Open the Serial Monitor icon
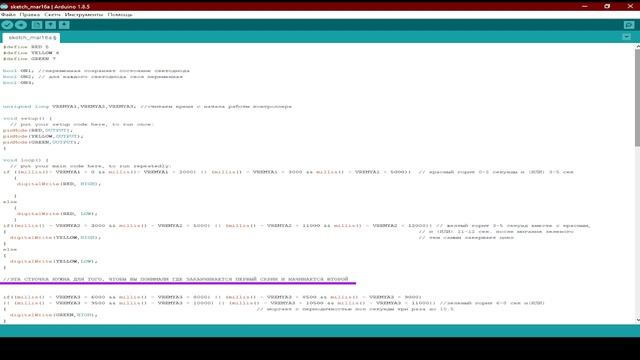This screenshot has width=640, height=360. [x=629, y=25]
